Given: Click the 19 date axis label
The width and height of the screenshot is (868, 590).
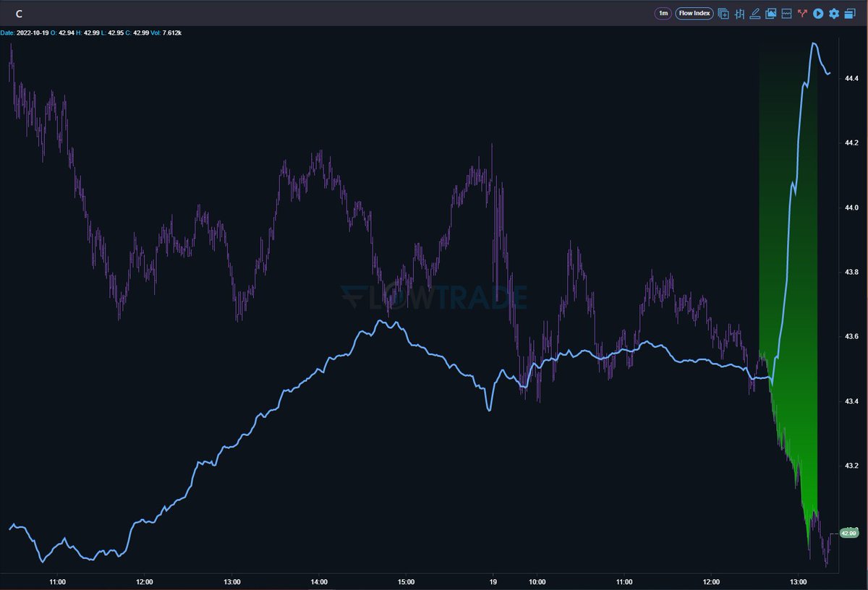Looking at the screenshot, I should [x=493, y=581].
